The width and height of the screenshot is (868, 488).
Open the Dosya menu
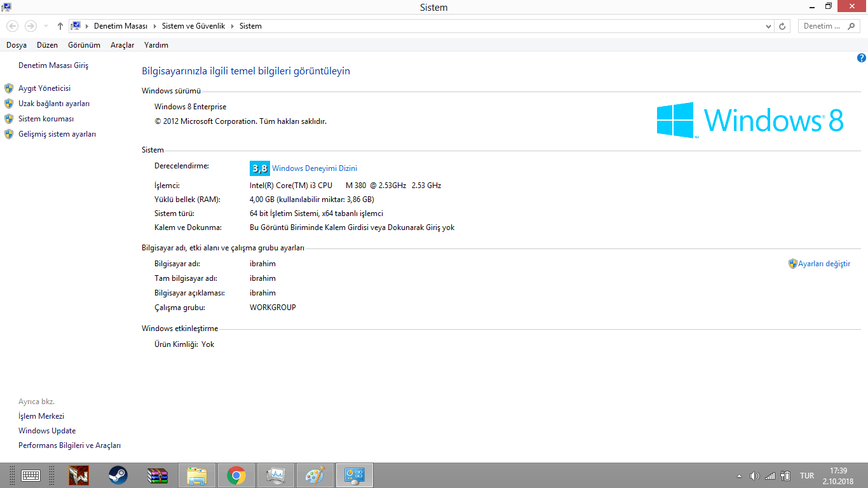point(17,45)
